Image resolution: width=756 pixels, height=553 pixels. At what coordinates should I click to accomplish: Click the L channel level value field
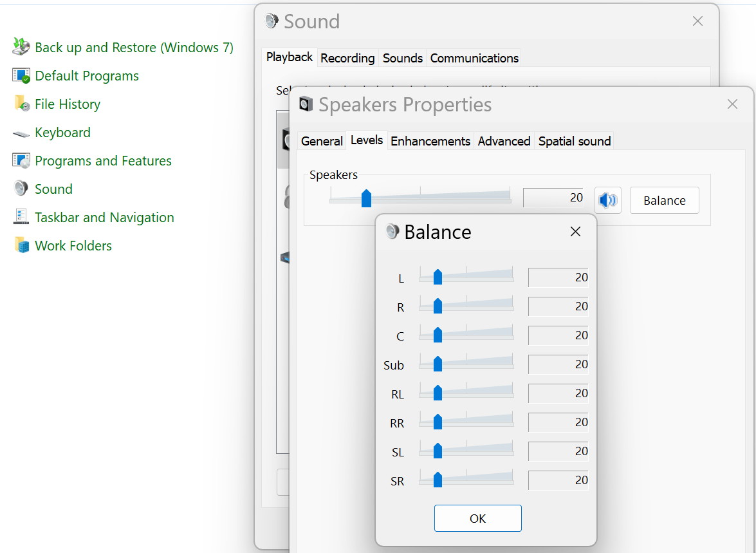pos(558,277)
